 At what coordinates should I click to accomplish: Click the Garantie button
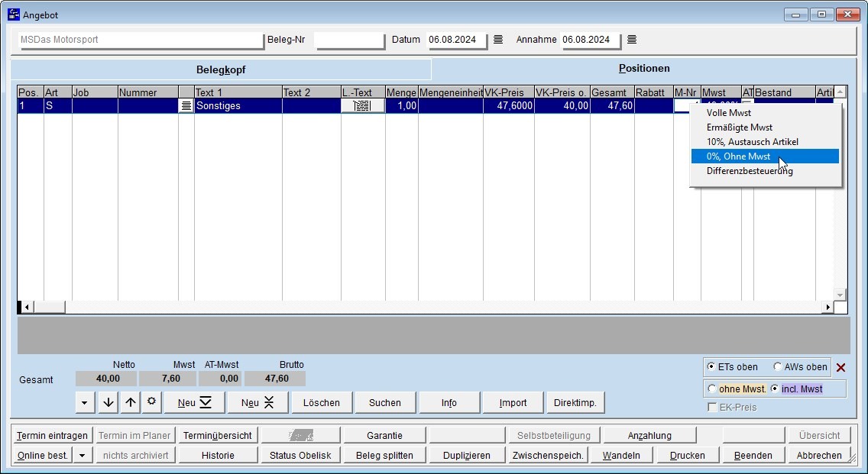(385, 436)
